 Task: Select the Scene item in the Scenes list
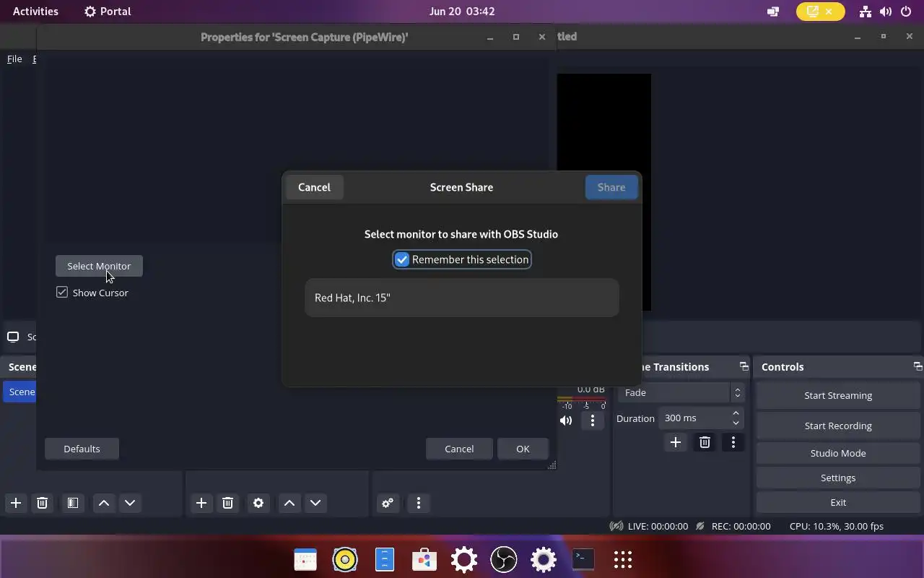pos(20,392)
